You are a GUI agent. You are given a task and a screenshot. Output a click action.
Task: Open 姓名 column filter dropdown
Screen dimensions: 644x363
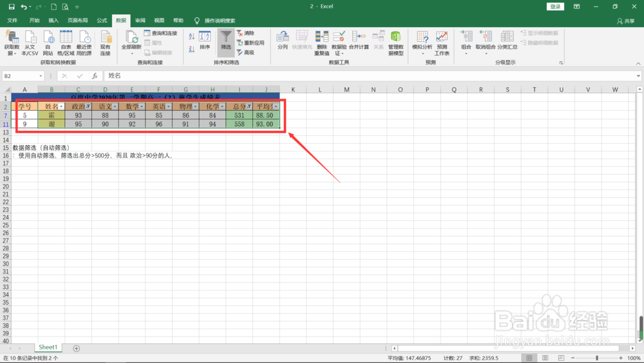pos(61,106)
